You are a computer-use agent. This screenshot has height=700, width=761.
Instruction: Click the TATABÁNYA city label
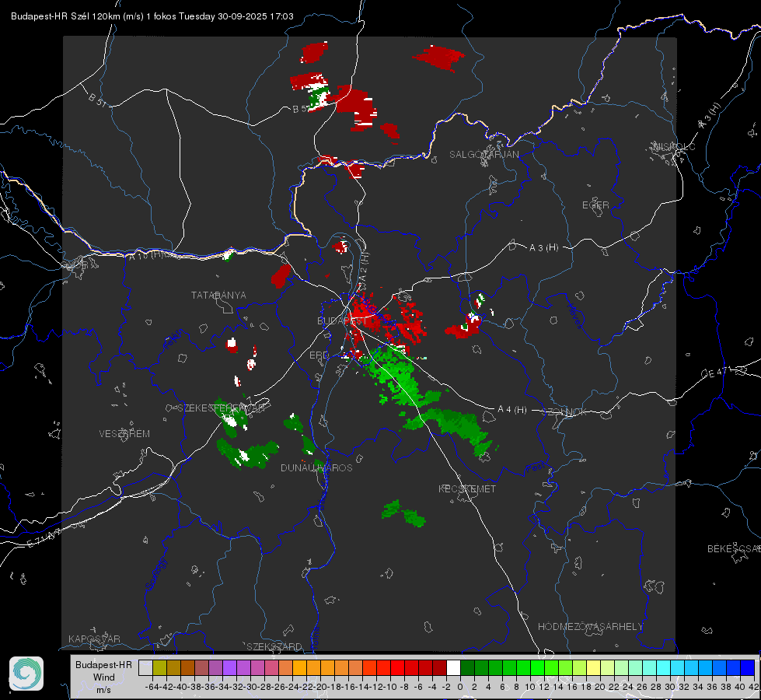[x=218, y=296]
